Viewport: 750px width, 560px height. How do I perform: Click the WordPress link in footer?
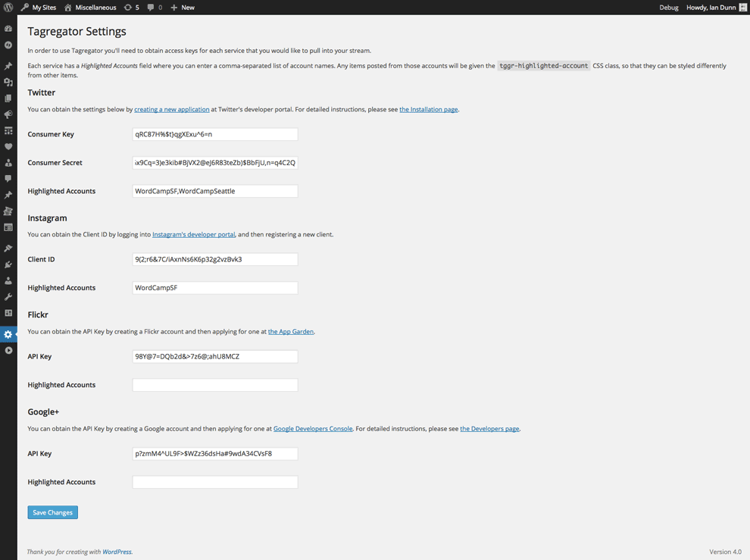click(x=117, y=552)
